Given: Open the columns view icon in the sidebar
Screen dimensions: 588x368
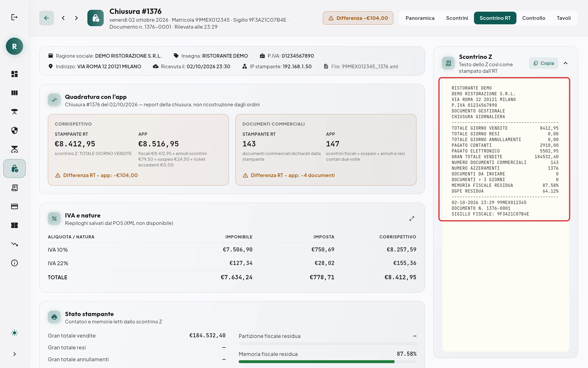Looking at the screenshot, I should [x=14, y=93].
